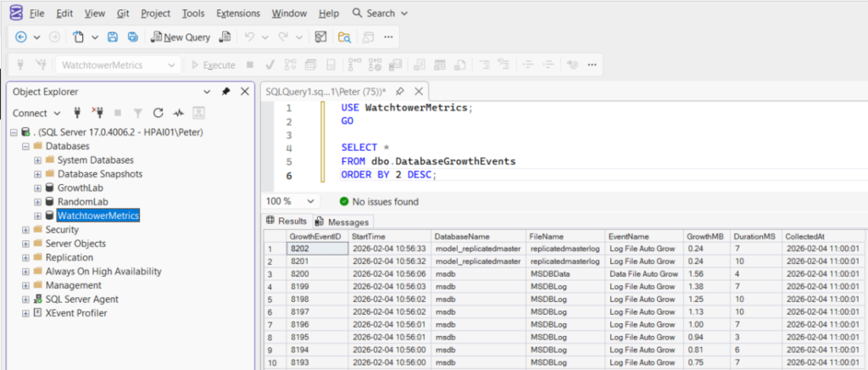
Task: Pin the SQLQuery1.sql tab
Action: [400, 92]
